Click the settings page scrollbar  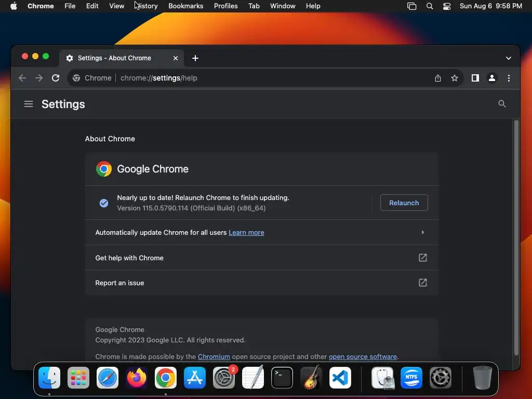pos(516,237)
